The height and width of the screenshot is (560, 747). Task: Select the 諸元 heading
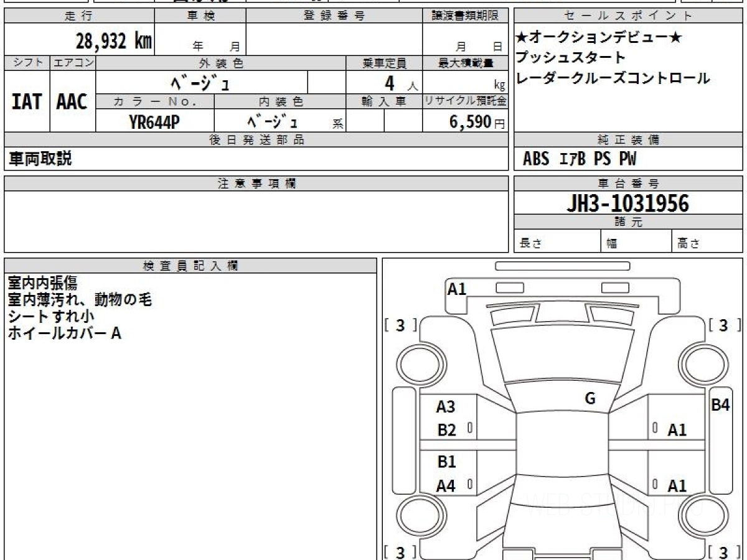tap(628, 222)
